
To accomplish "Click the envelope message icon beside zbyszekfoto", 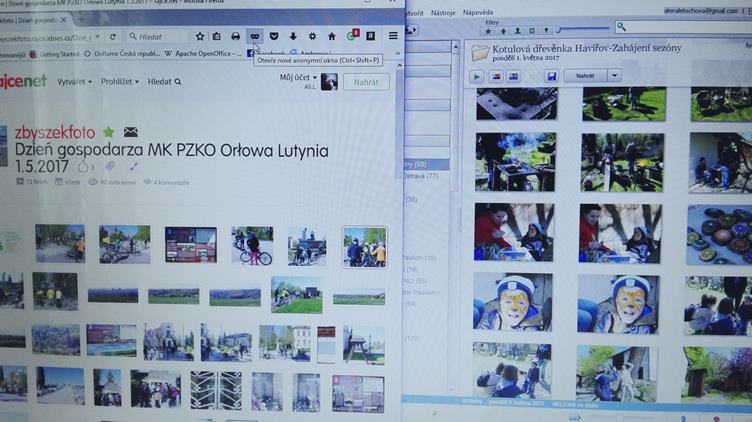I will point(130,131).
